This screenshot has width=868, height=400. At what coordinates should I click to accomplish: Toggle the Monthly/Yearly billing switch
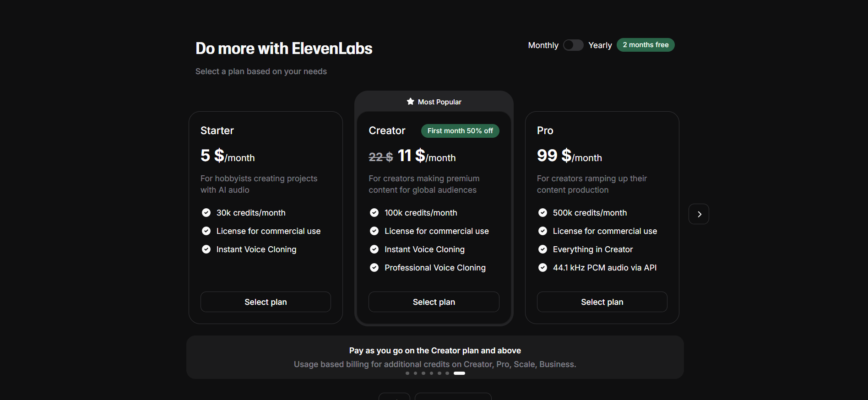pos(573,45)
